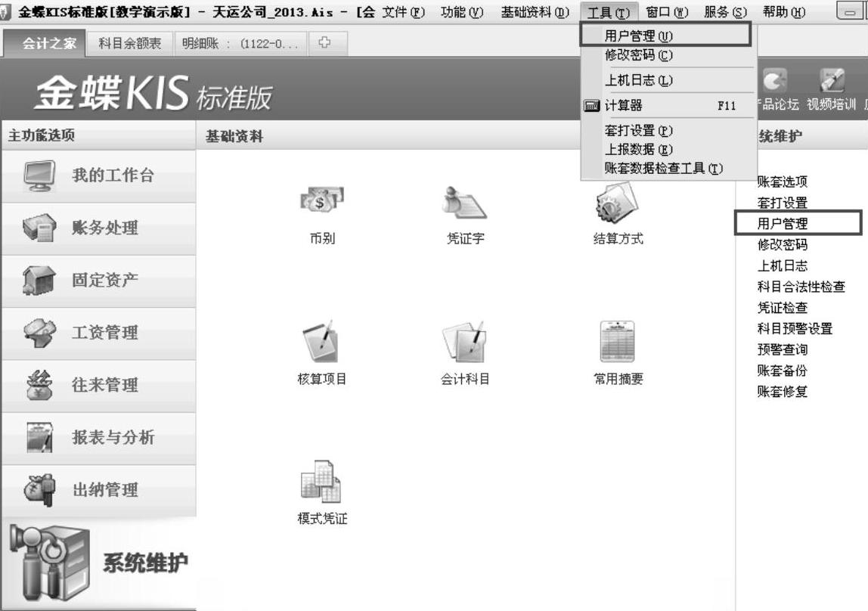Open the 帮助(H) menu

(784, 11)
